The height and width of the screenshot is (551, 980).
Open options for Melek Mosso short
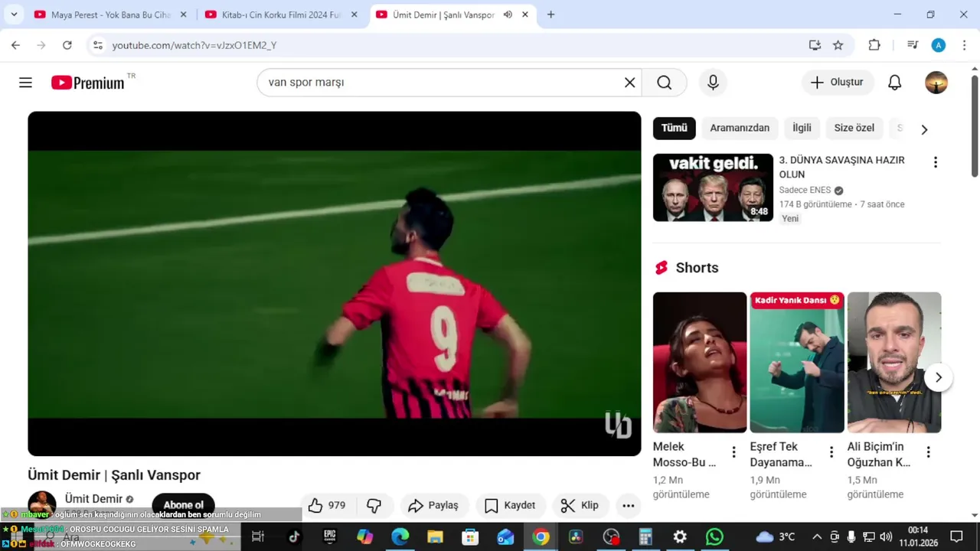tap(733, 452)
